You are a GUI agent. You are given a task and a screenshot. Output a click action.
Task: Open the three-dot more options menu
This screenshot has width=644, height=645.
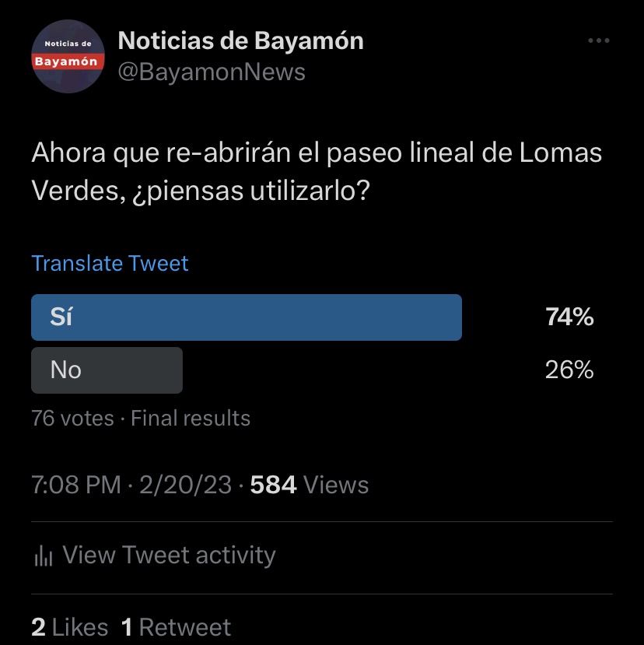click(598, 41)
